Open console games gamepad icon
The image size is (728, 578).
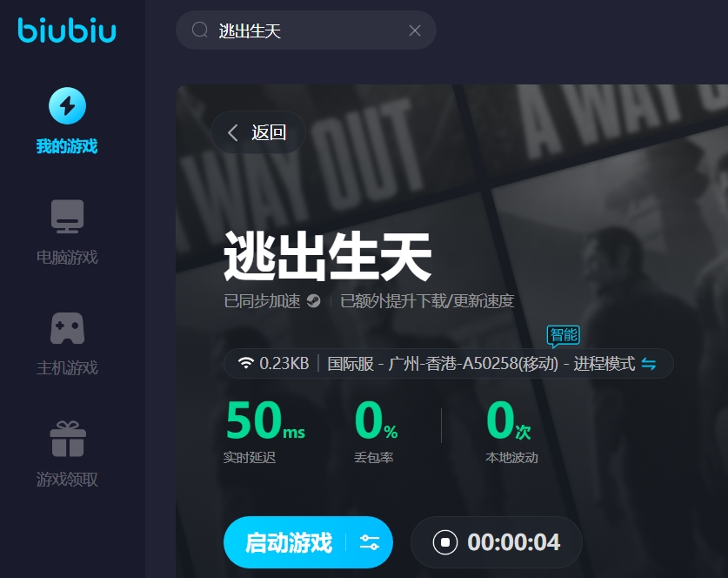67,328
